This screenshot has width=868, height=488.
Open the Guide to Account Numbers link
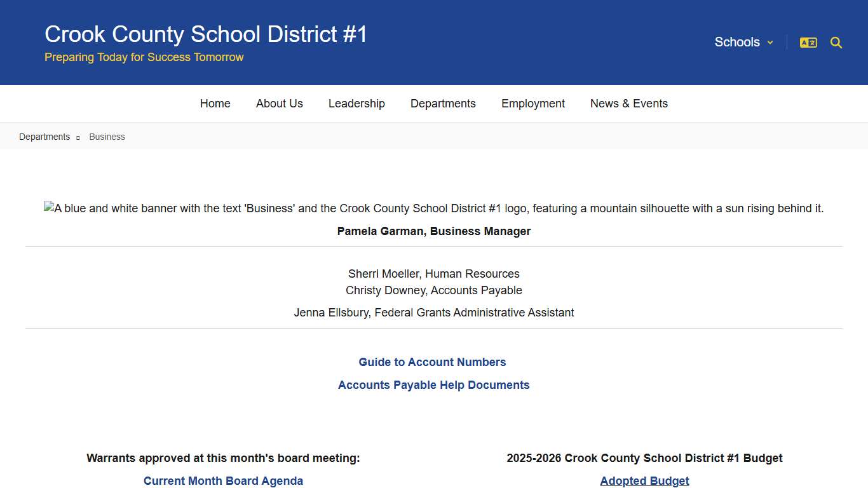432,362
